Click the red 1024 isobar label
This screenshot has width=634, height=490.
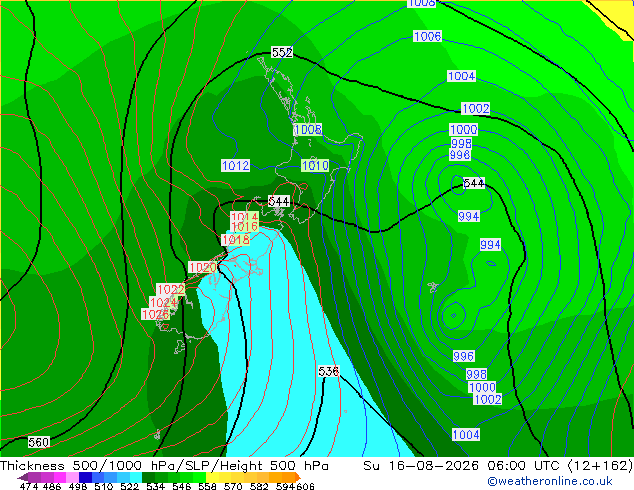163,302
